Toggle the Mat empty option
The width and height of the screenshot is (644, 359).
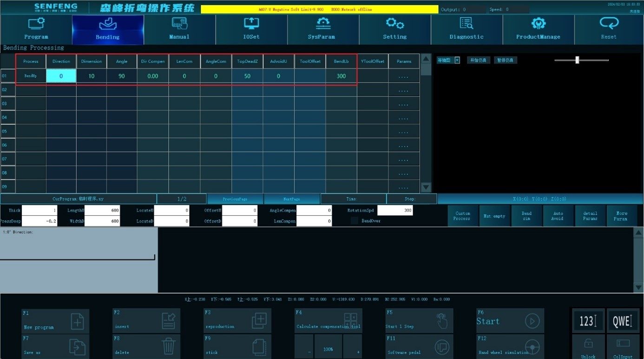click(x=494, y=216)
